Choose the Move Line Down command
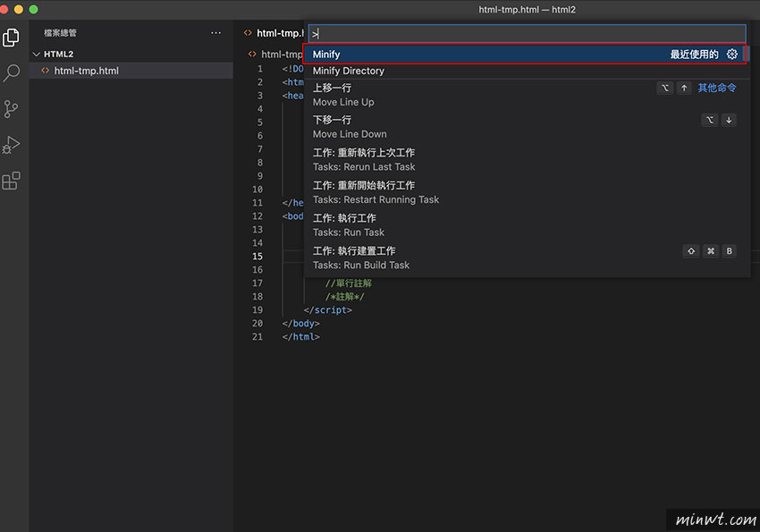The image size is (760, 532). [527, 127]
